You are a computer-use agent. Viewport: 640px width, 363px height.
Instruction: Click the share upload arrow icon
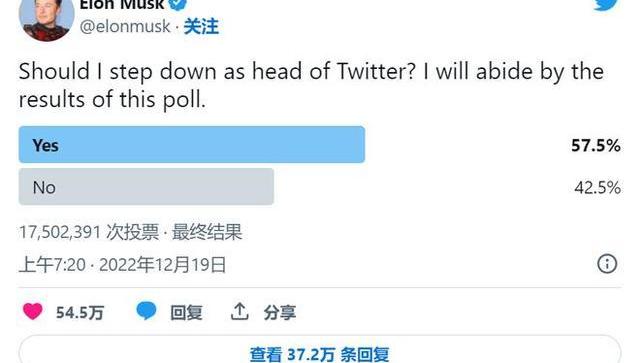240,312
